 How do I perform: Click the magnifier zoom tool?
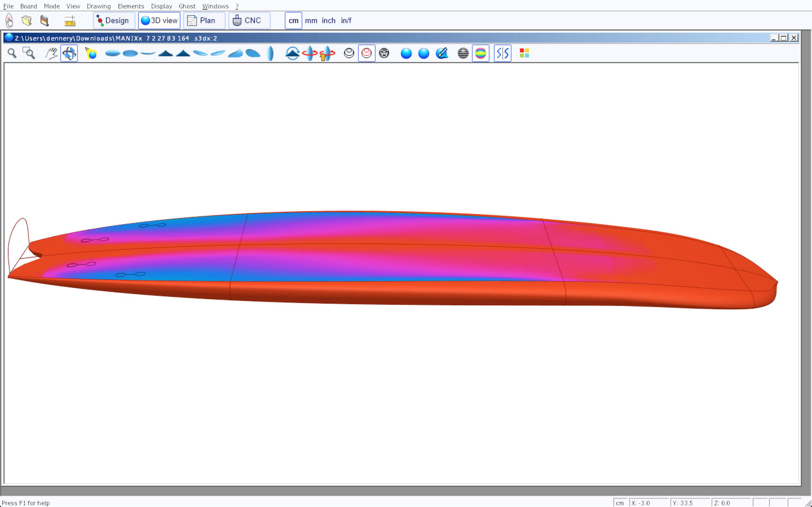pyautogui.click(x=12, y=53)
